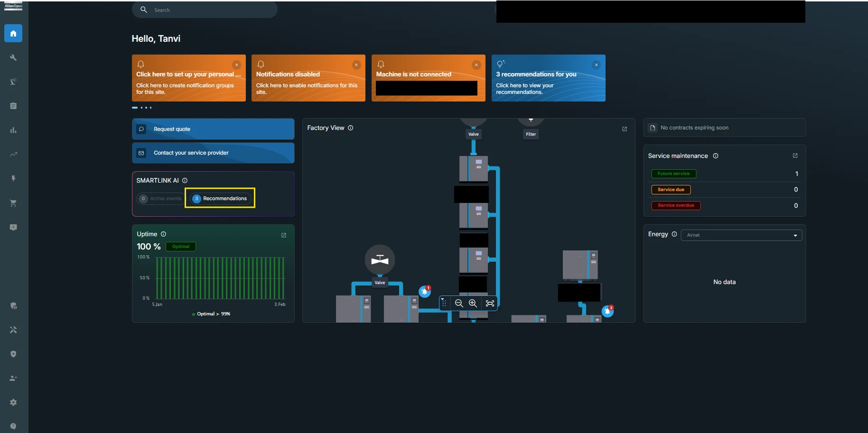This screenshot has height=433, width=868.
Task: Fit the Factory View to screen
Action: [490, 303]
